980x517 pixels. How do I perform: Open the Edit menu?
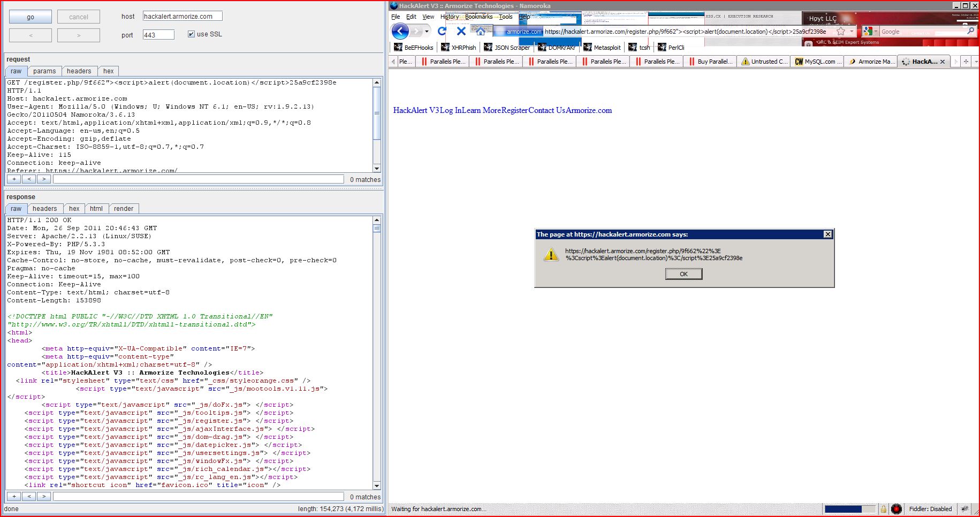(411, 17)
